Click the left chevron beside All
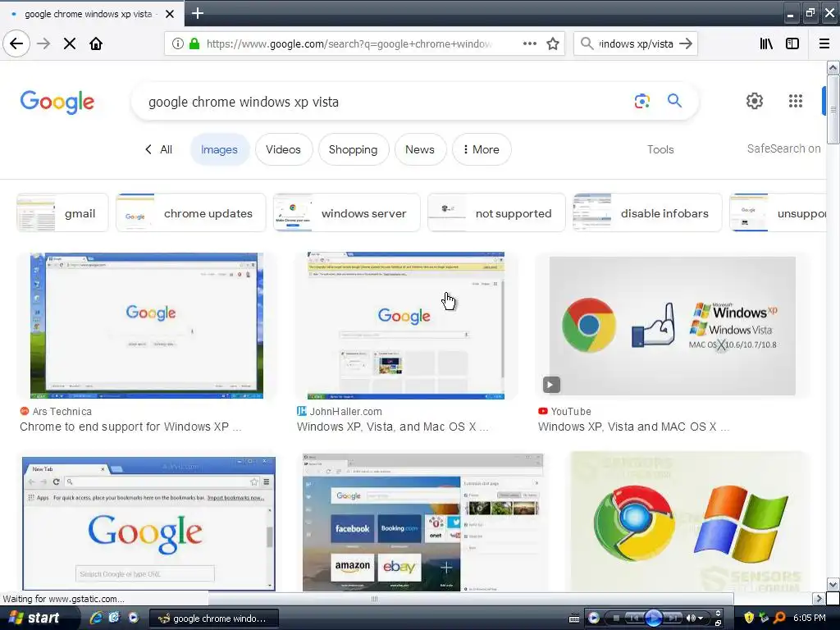Viewport: 840px width, 630px height. pos(148,149)
